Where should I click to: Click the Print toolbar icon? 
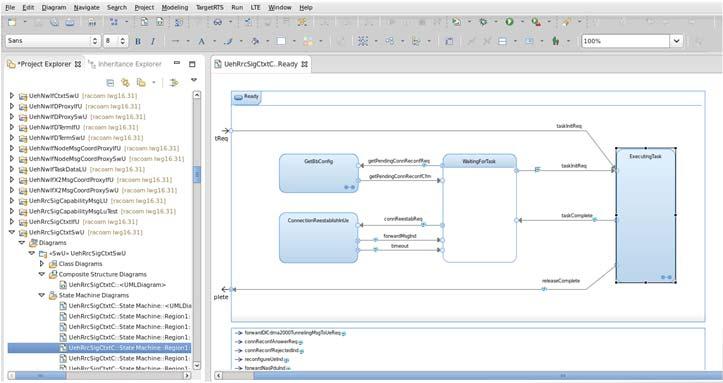click(92, 22)
